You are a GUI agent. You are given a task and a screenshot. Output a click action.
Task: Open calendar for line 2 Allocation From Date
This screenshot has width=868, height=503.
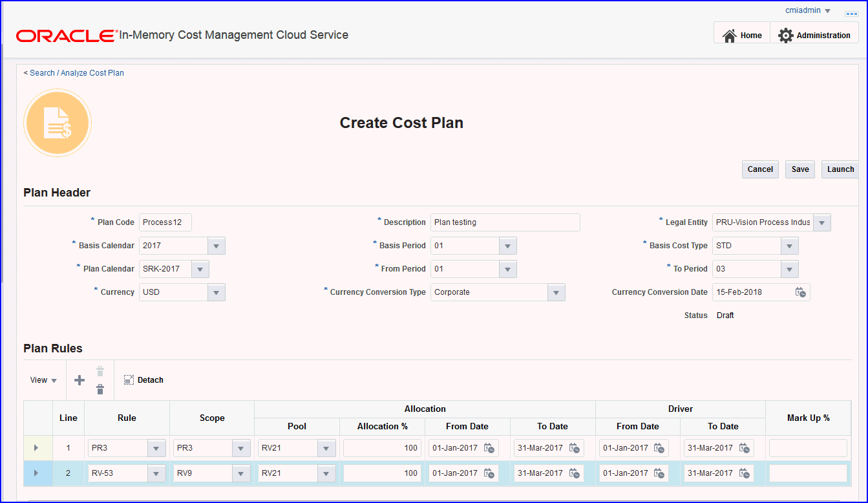[489, 473]
